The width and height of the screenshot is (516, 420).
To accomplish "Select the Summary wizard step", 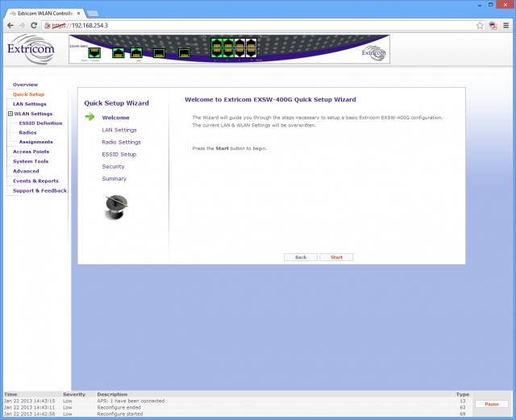I will click(114, 178).
